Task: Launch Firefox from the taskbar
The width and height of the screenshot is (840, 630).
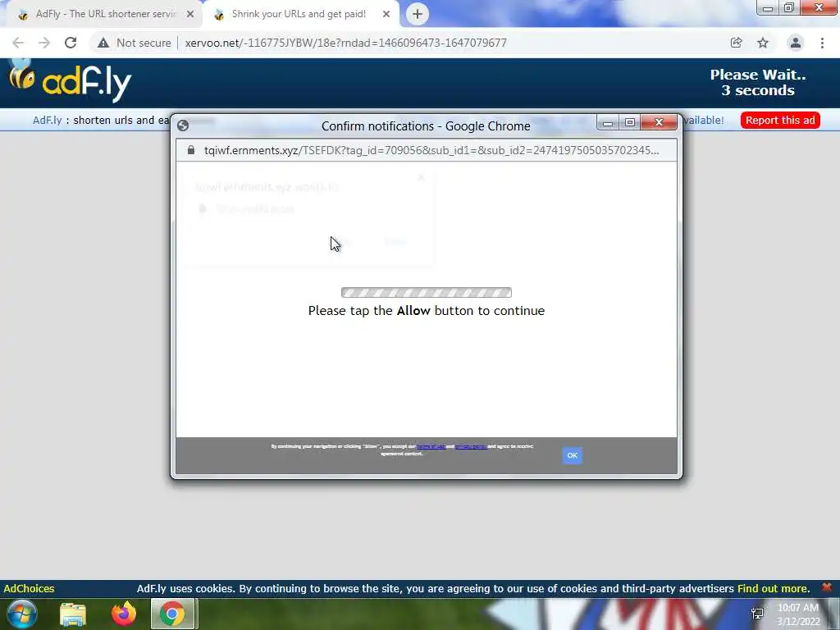Action: coord(124,614)
